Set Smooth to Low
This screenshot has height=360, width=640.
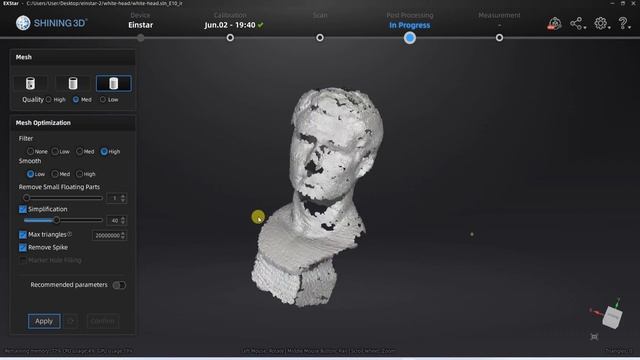click(x=31, y=174)
